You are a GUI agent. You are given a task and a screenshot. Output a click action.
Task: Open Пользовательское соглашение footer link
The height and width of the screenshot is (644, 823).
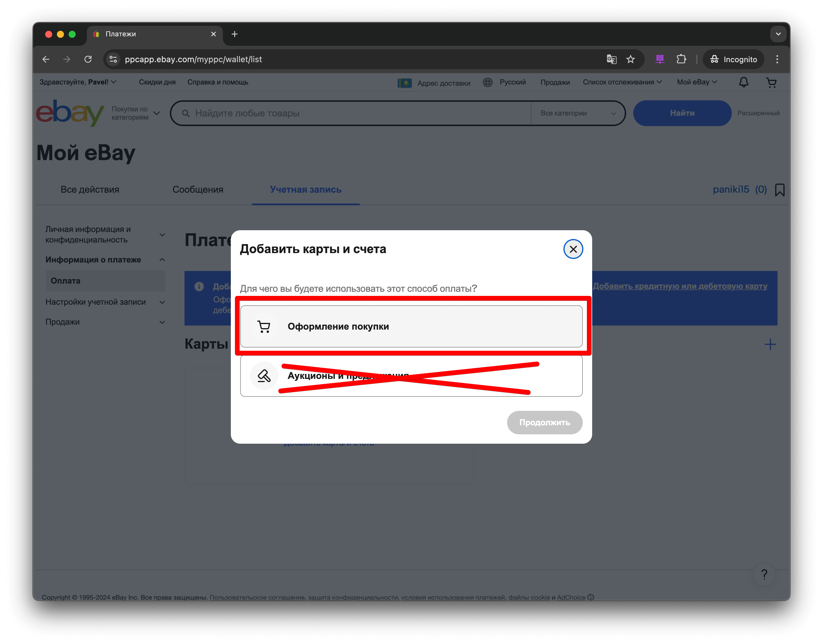tap(258, 597)
